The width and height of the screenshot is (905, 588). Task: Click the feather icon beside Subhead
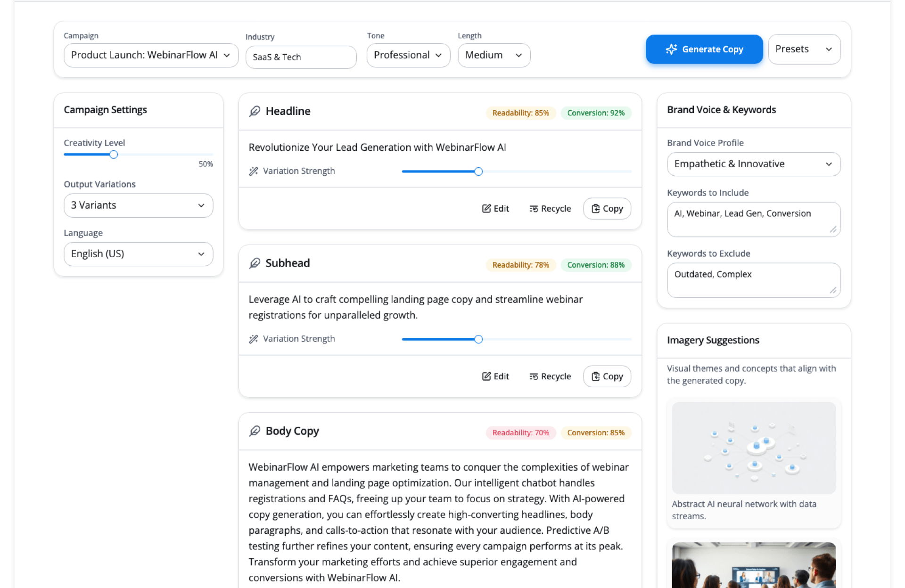255,263
